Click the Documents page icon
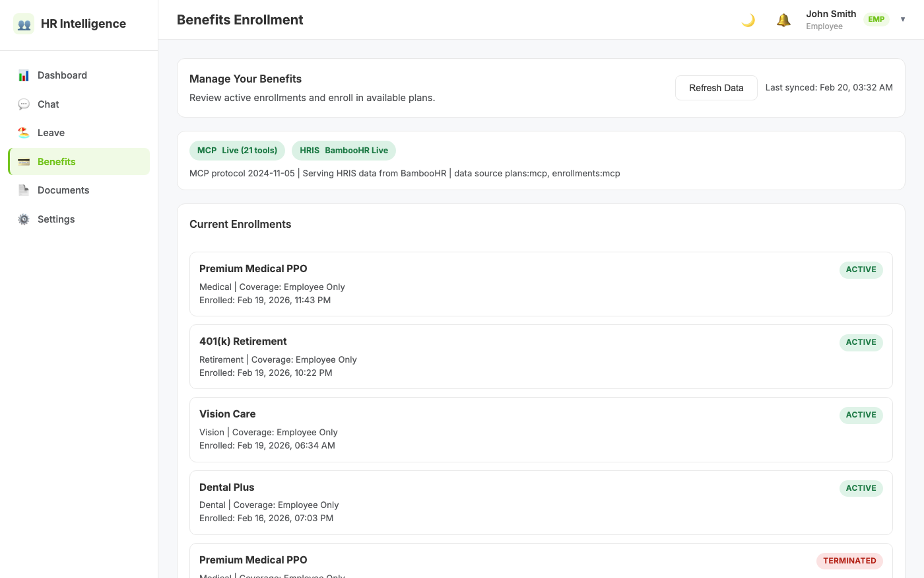The width and height of the screenshot is (924, 578). (x=24, y=190)
